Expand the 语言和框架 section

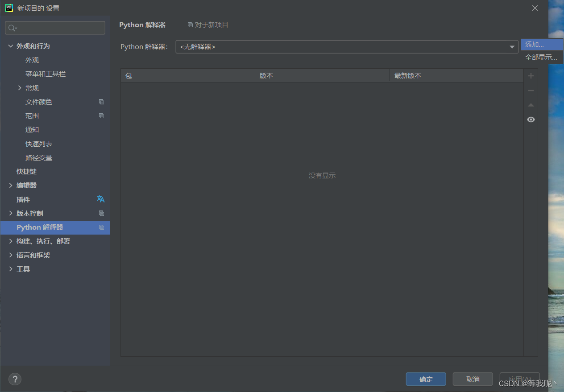11,255
